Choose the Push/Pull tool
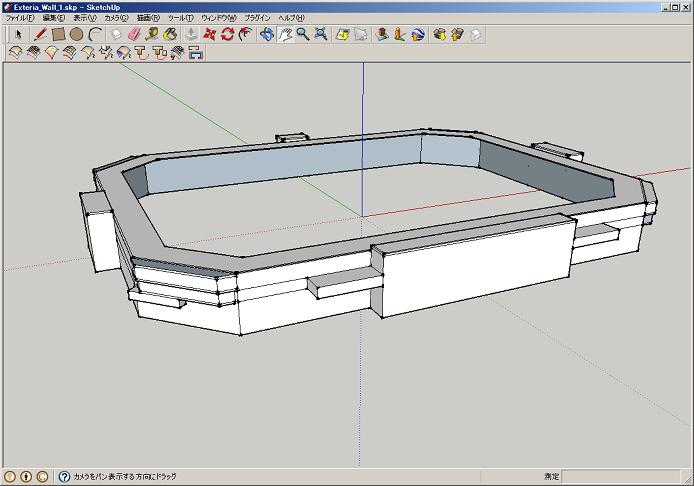 (191, 34)
